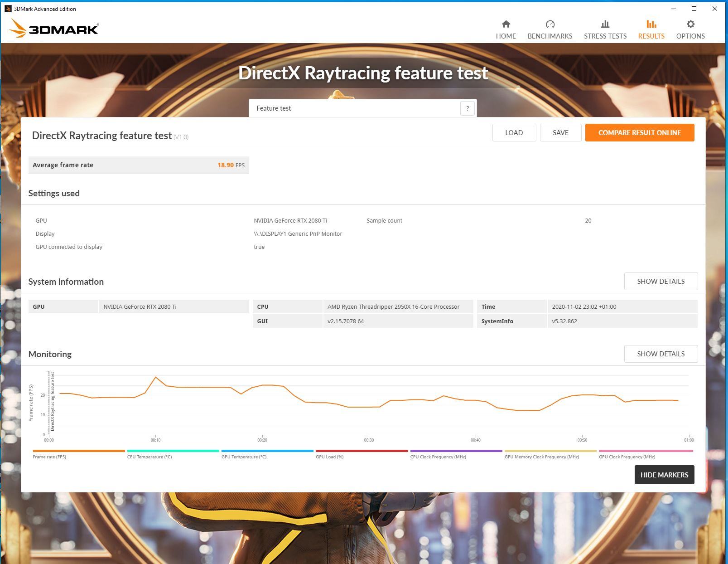
Task: Go to RESULTS in navigation
Action: (x=651, y=36)
